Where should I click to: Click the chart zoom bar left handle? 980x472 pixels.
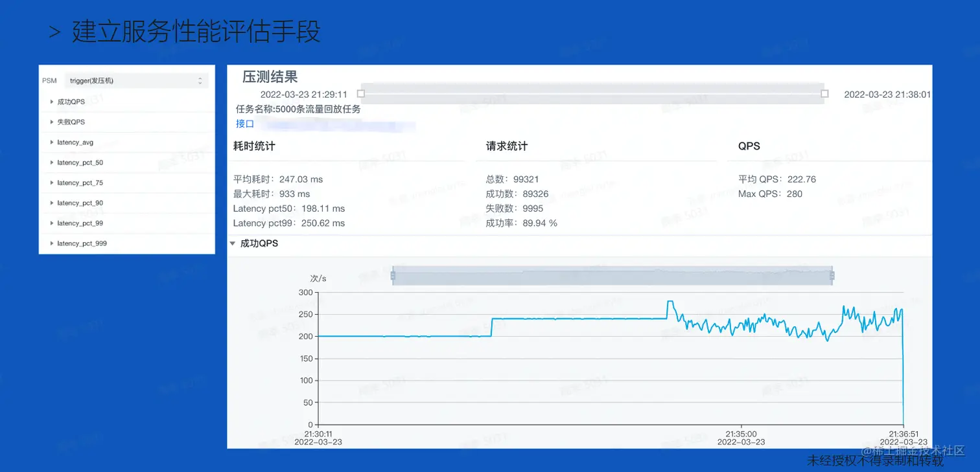point(393,276)
